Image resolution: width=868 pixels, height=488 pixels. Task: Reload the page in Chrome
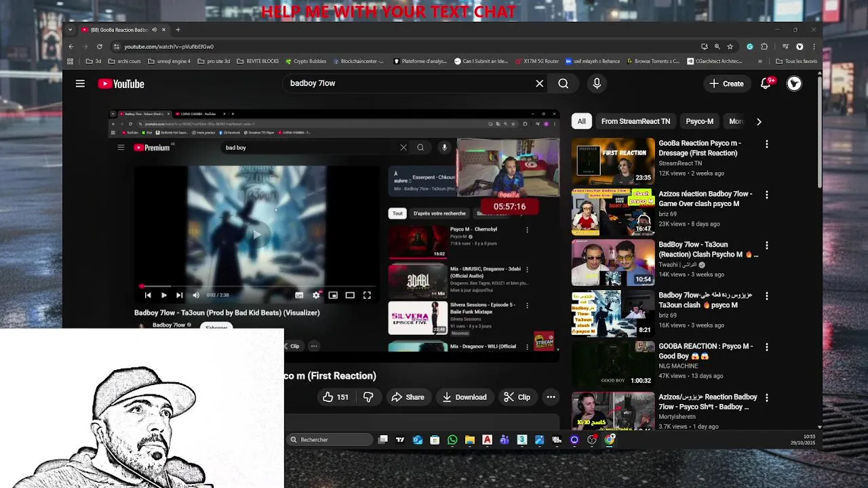click(x=100, y=47)
